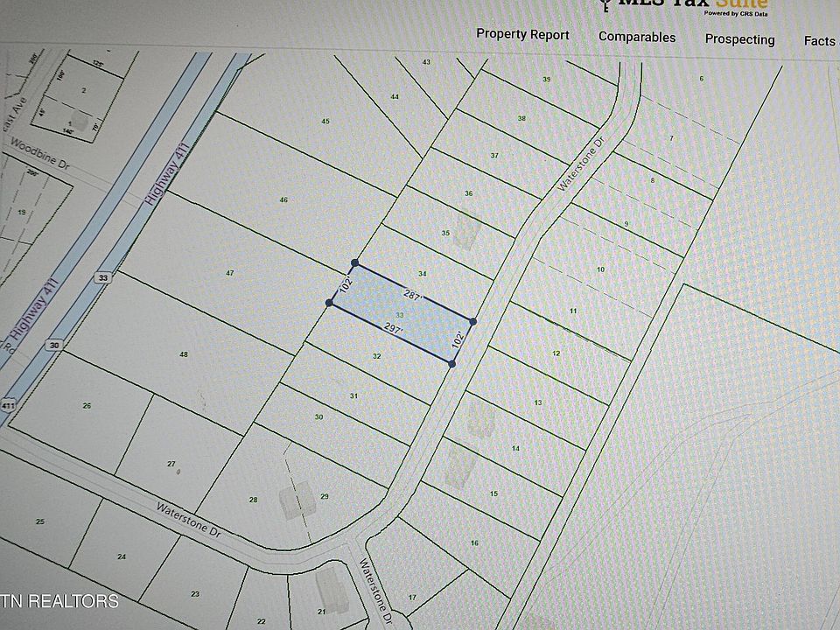Click the building footprint on lot 35
The width and height of the screenshot is (840, 630).
coord(465,232)
